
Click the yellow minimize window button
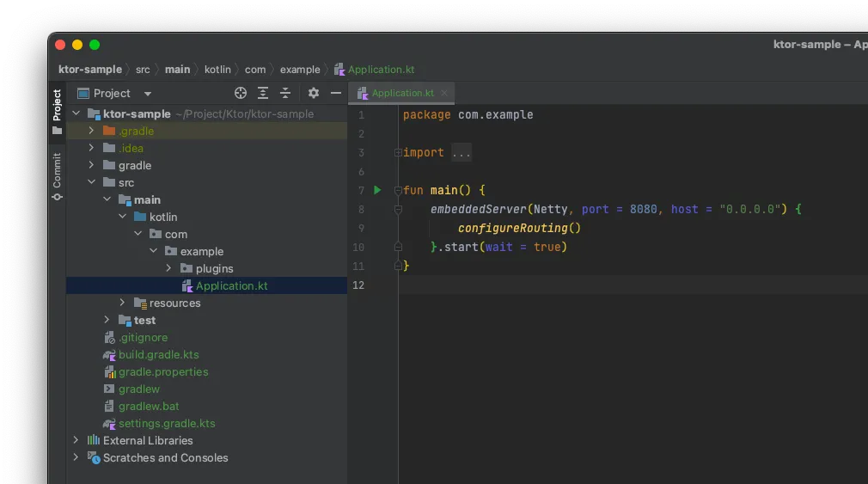coord(77,45)
